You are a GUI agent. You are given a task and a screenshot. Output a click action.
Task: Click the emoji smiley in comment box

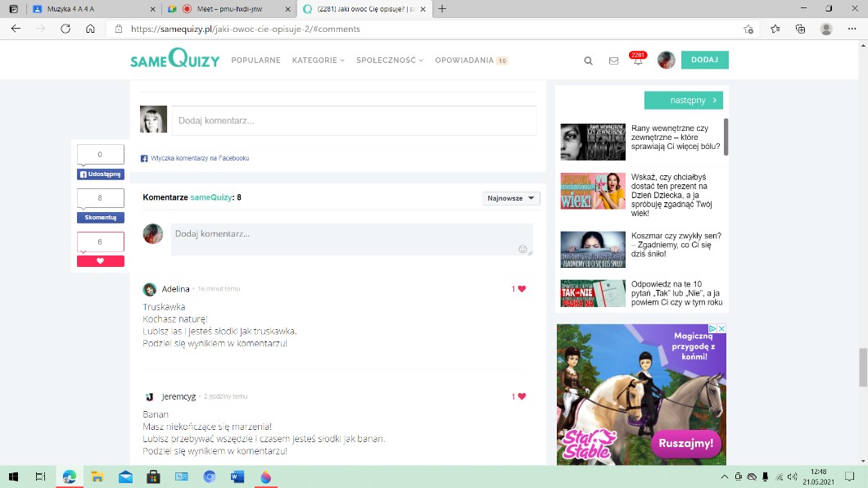pyautogui.click(x=522, y=249)
